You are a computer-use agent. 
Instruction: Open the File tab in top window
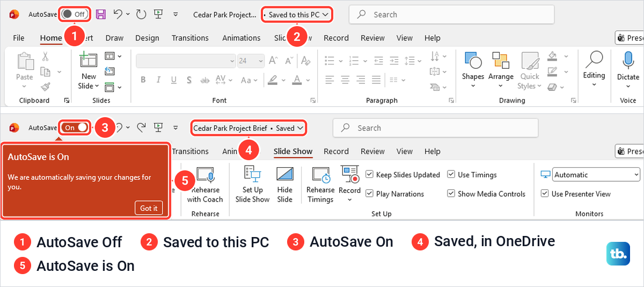click(19, 38)
